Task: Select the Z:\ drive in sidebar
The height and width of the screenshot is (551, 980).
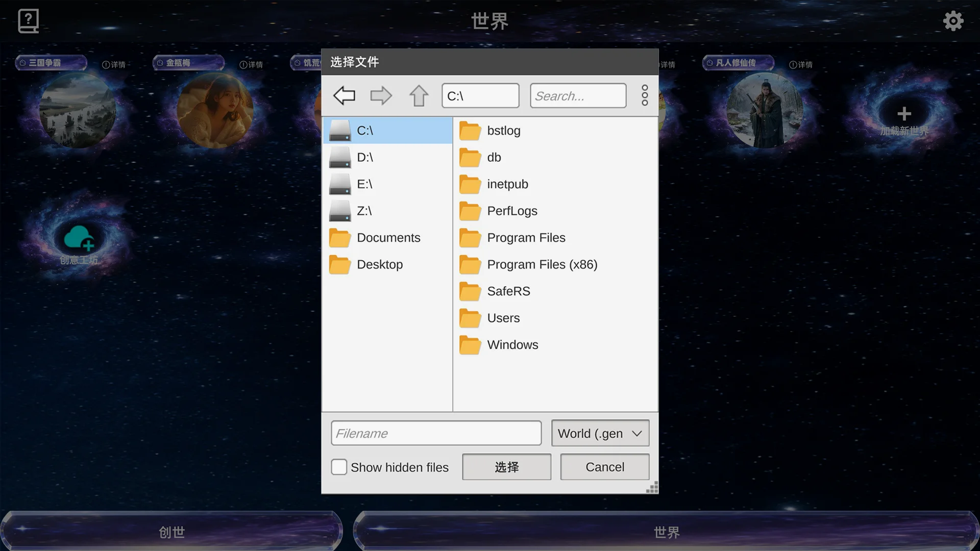Action: 364,211
